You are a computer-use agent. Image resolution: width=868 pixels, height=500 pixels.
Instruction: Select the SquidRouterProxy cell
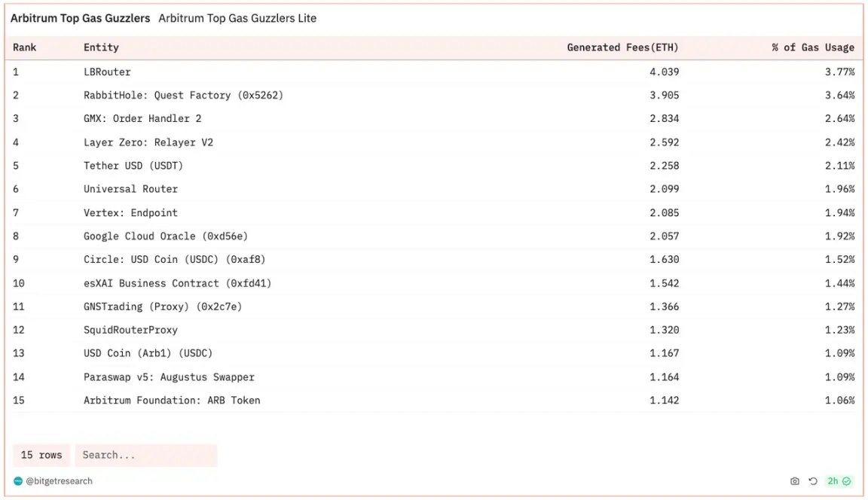(130, 330)
